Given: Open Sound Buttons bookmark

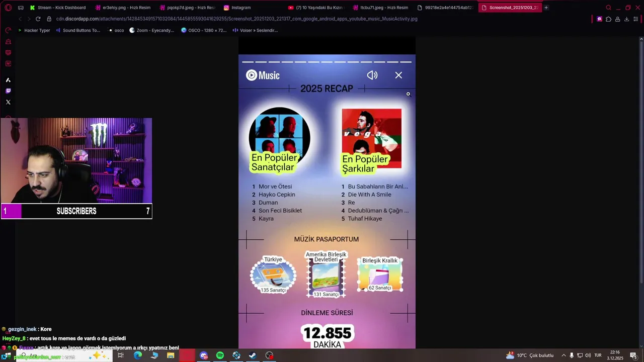Looking at the screenshot, I should click(78, 30).
